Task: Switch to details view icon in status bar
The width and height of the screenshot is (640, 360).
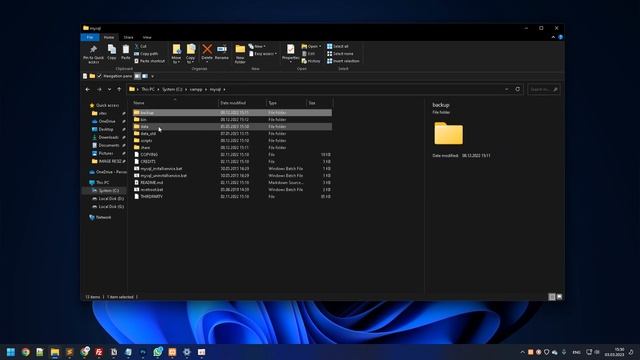Action: pos(552,297)
